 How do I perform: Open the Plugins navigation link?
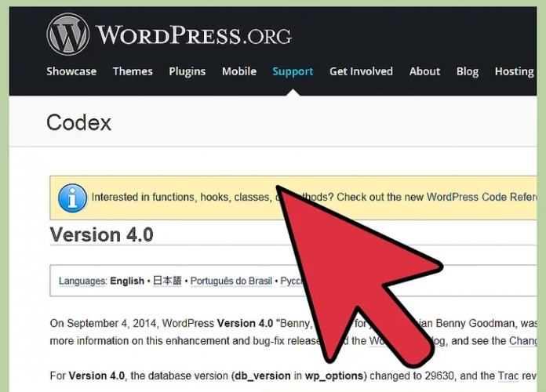coord(187,71)
